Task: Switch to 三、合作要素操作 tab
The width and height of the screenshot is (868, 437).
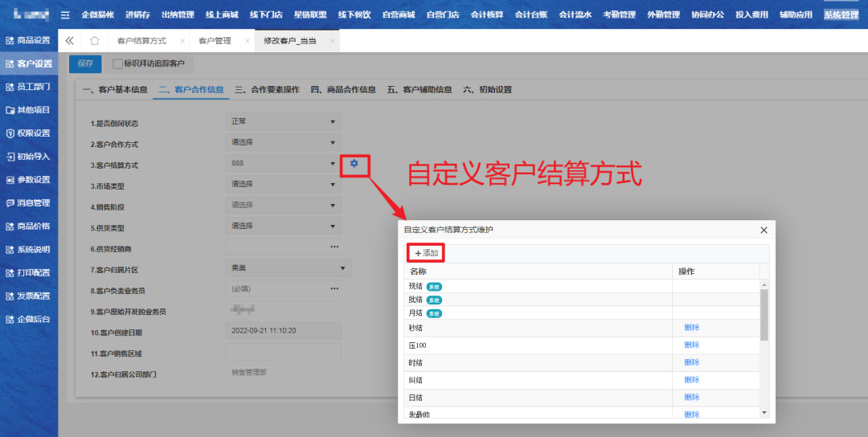Action: (267, 90)
